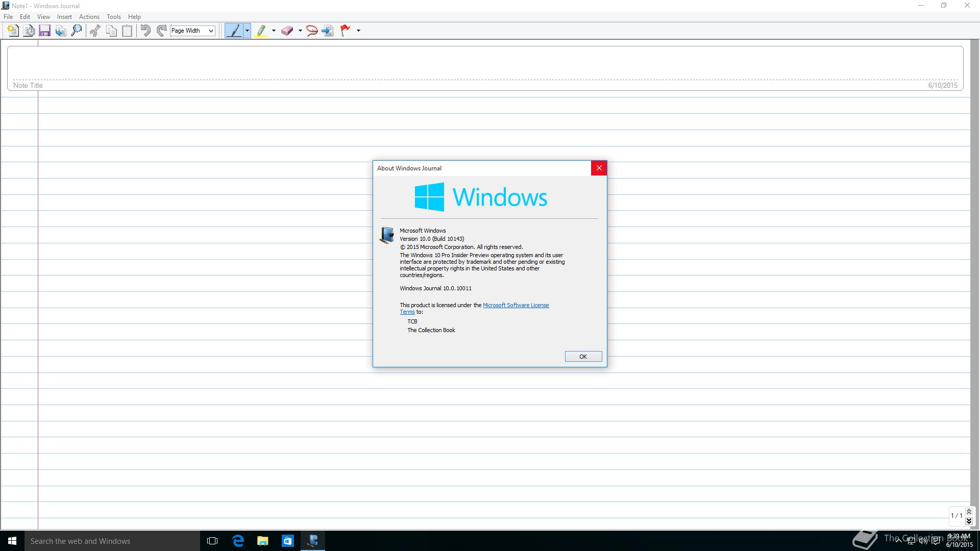Undo the last action with the Undo arrow

pyautogui.click(x=145, y=31)
